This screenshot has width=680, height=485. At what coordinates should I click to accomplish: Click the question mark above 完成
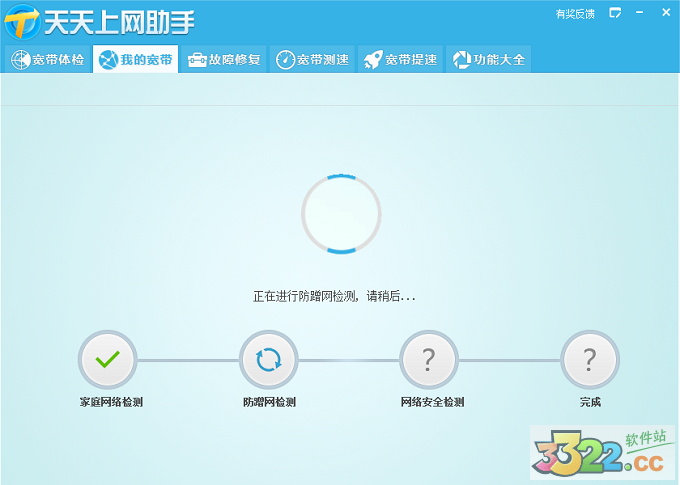click(x=590, y=360)
